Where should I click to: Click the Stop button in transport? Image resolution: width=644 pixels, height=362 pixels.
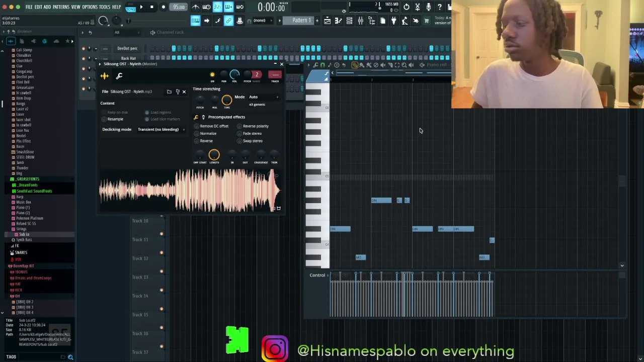[x=151, y=7]
